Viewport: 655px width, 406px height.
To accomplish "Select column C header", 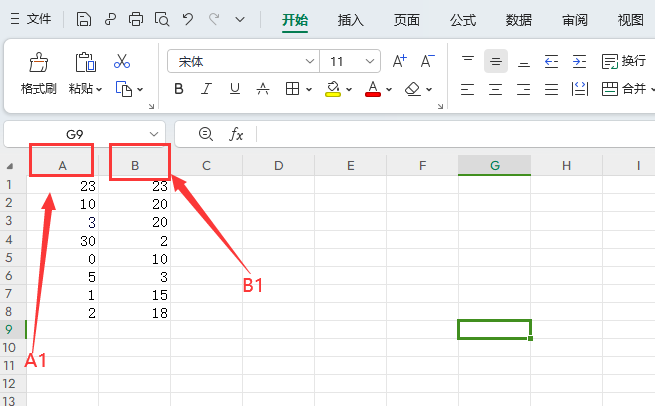I will click(x=206, y=165).
